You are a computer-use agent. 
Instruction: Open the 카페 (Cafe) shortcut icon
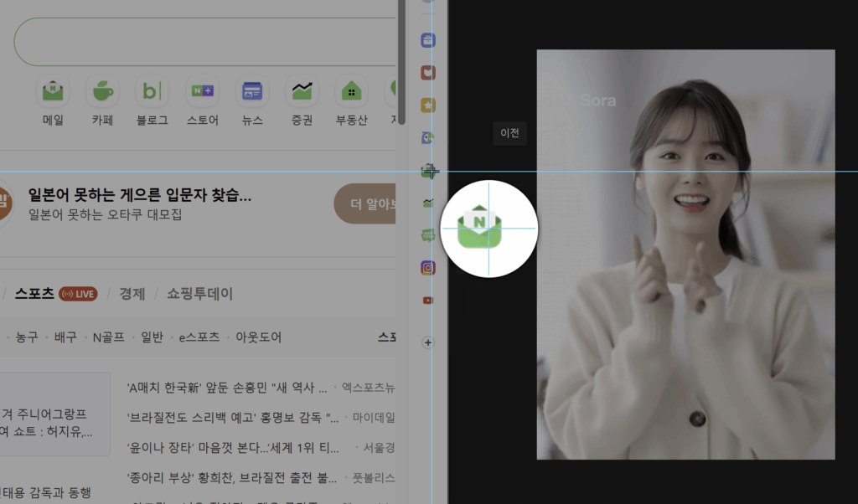coord(102,90)
